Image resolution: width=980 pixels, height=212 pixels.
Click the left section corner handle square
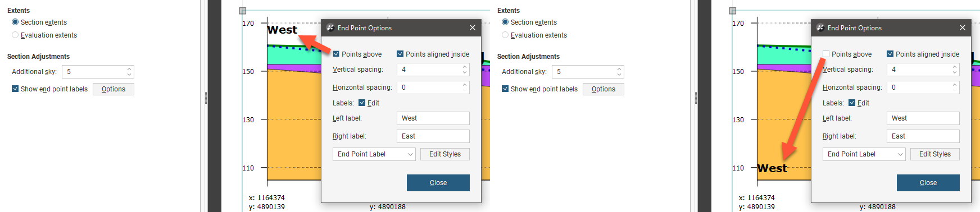click(x=243, y=11)
